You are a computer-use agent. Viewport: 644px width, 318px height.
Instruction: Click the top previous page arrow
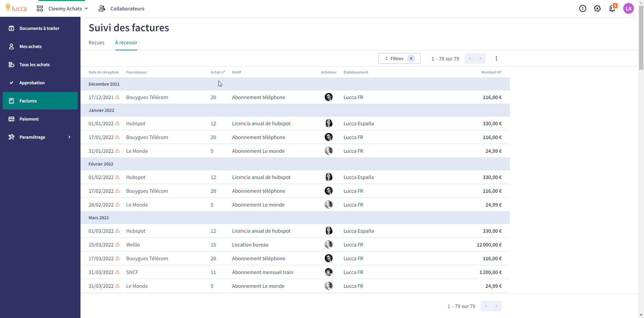[470, 58]
